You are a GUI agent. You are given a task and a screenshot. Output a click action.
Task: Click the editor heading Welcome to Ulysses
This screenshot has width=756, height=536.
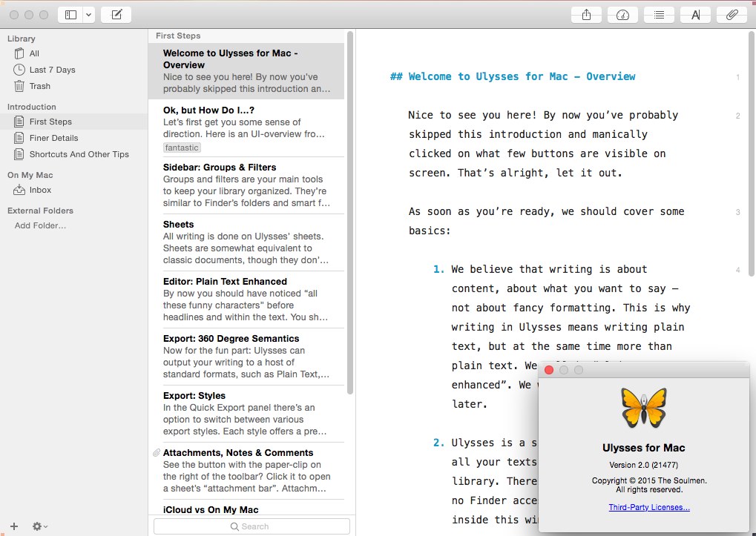pyautogui.click(x=513, y=76)
